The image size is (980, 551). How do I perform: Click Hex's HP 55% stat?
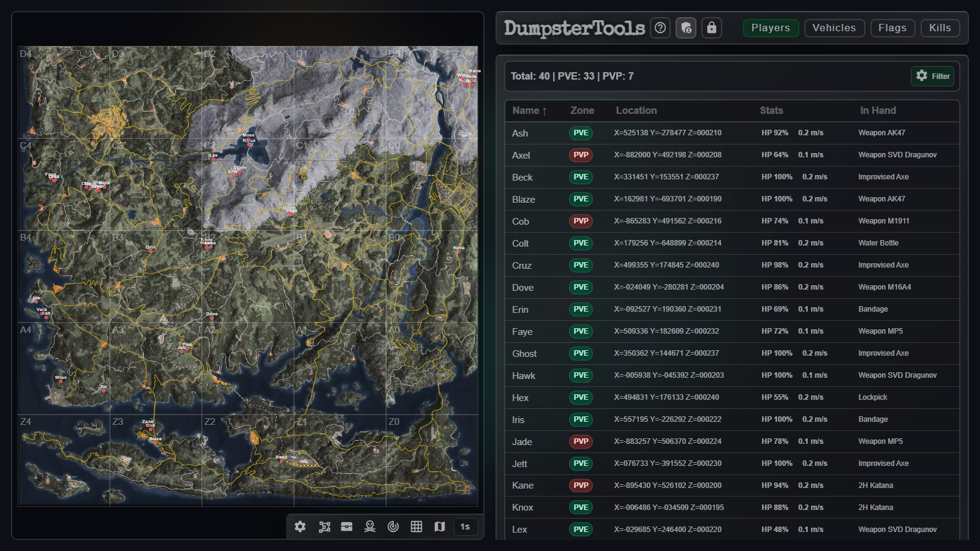(x=775, y=397)
